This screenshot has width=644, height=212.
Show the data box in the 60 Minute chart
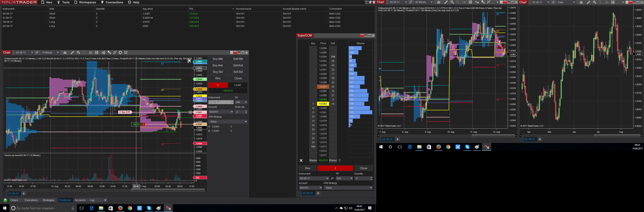click(470, 2)
